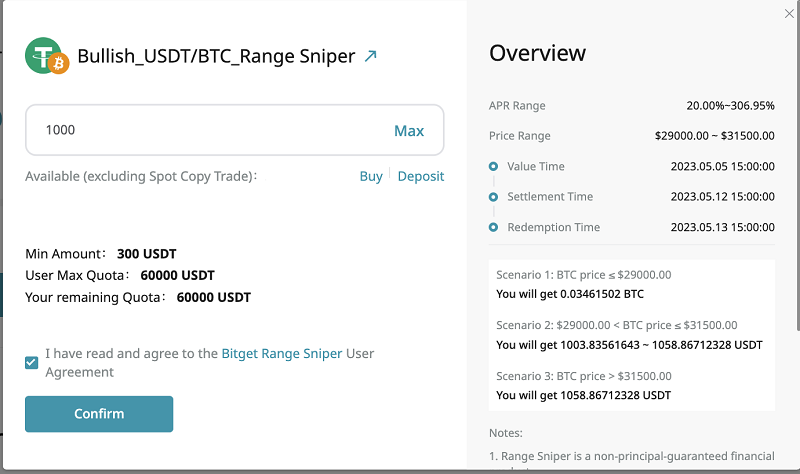Select the Bullish_USDT/BTC_Range Sniper title
Viewport: 800px width, 474px height.
(216, 56)
